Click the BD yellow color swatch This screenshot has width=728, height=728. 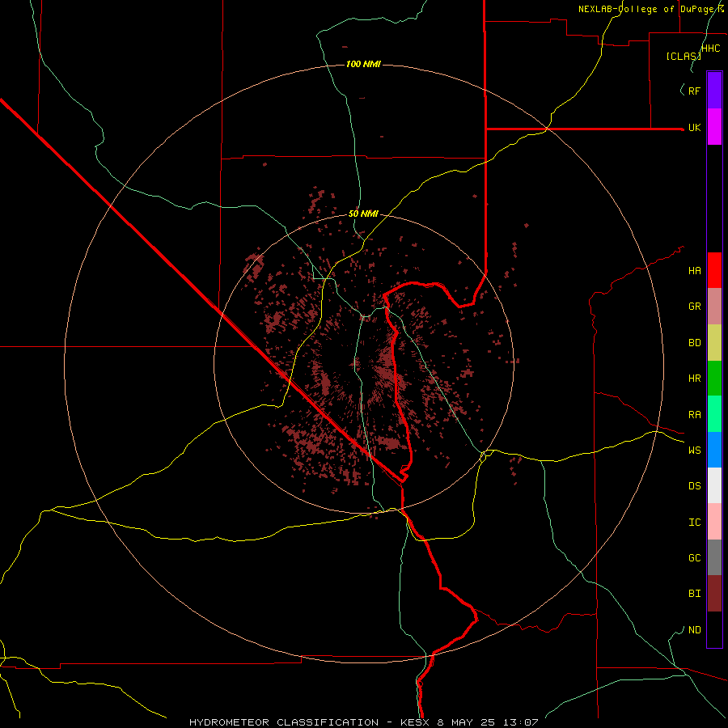pyautogui.click(x=714, y=343)
